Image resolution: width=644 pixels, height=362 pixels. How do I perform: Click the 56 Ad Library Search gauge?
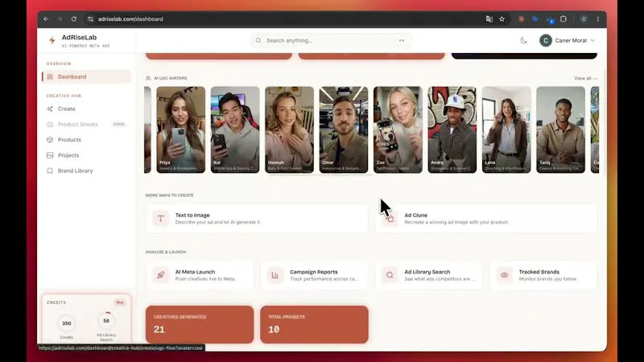pos(106,321)
